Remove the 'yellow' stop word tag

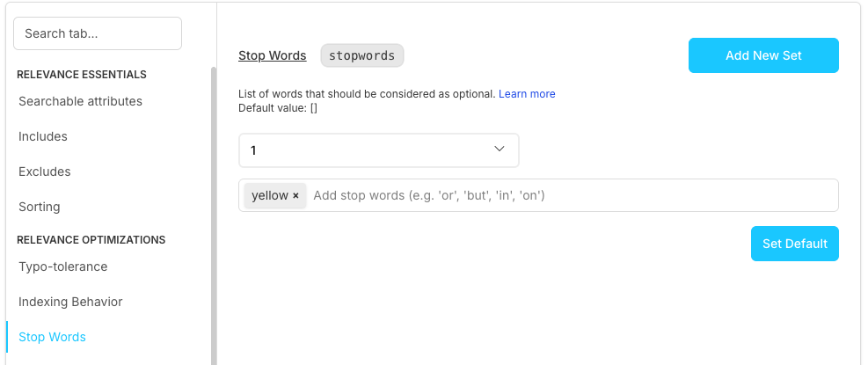pyautogui.click(x=296, y=196)
